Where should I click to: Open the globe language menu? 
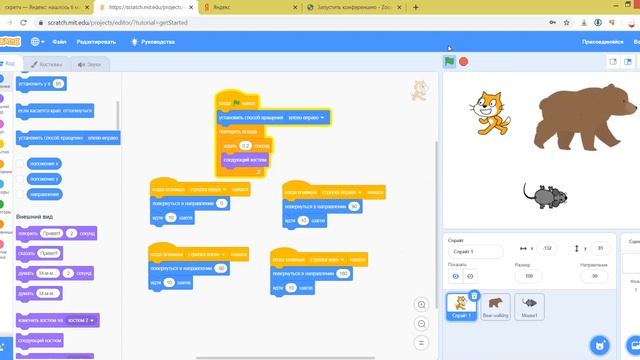pos(37,42)
